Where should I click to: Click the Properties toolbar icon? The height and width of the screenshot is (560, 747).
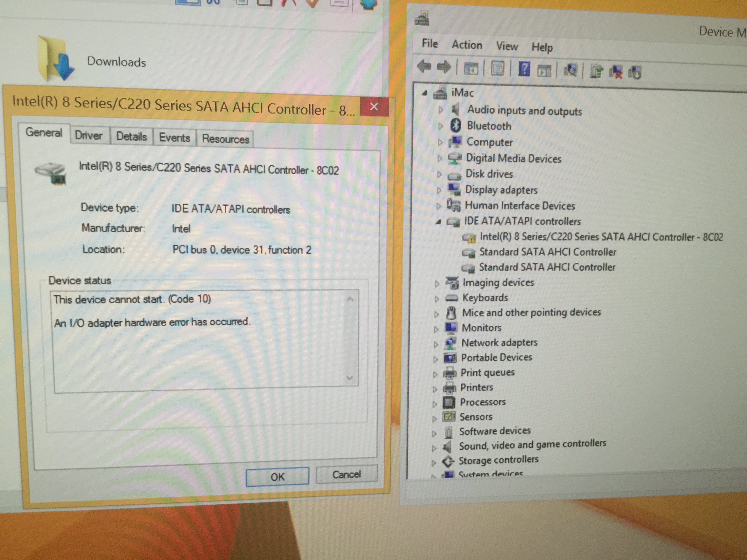pyautogui.click(x=498, y=69)
